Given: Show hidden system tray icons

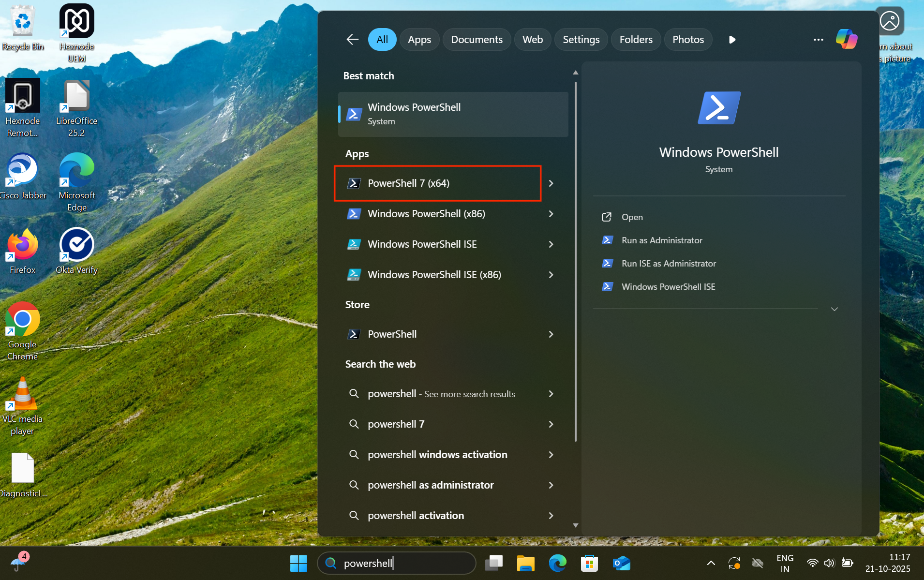Looking at the screenshot, I should (711, 563).
